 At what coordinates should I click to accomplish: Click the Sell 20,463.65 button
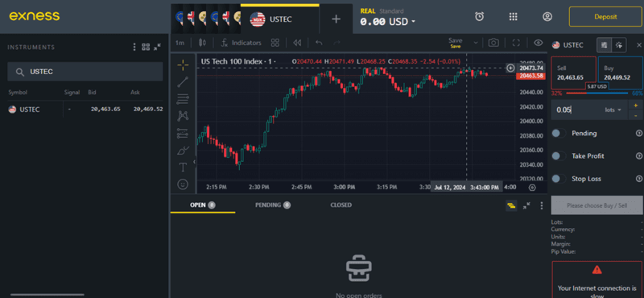(573, 72)
